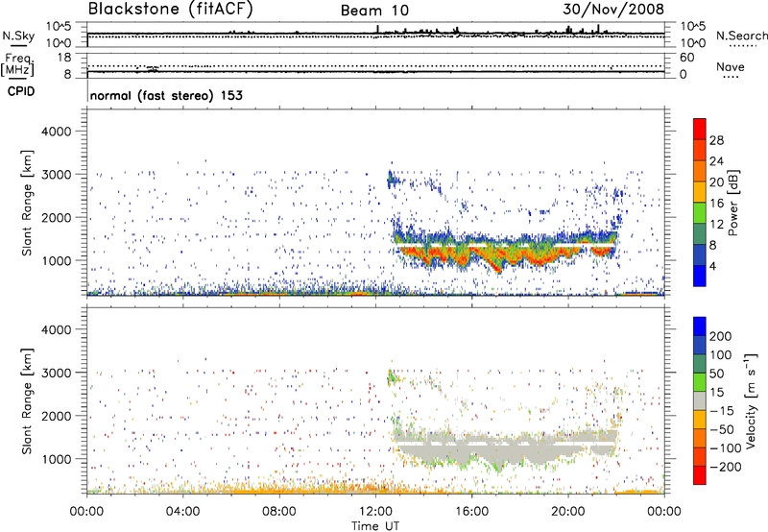The image size is (768, 532).
Task: Click the "Beam 10" header label
Action: (374, 11)
